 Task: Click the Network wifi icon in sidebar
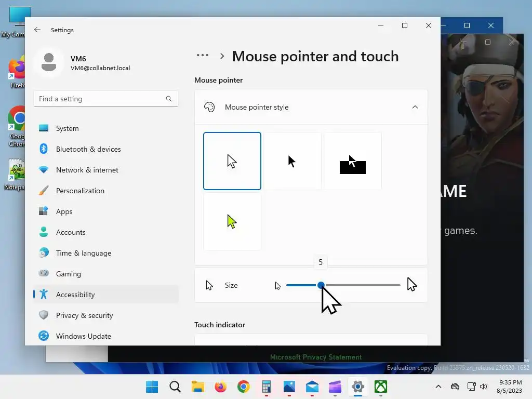click(44, 170)
